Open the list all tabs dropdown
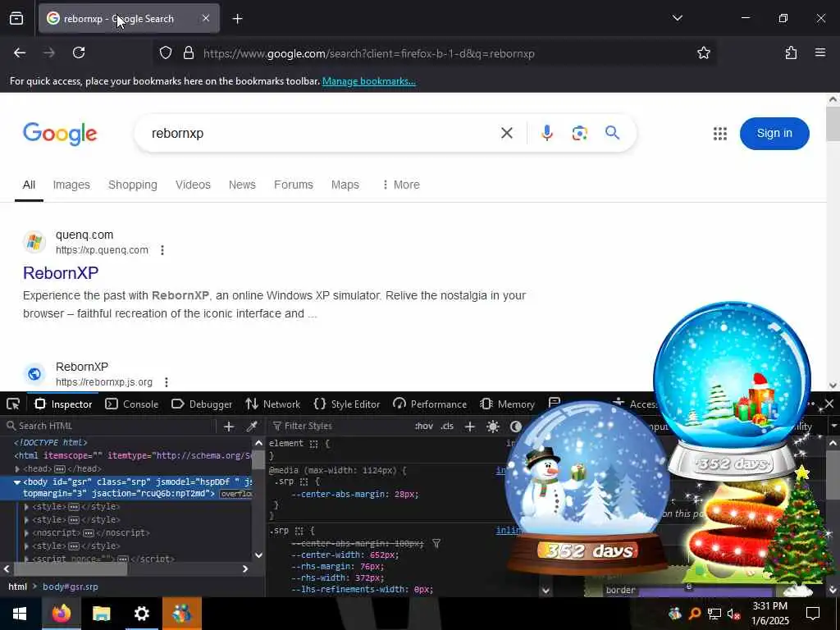840x630 pixels. 677,18
